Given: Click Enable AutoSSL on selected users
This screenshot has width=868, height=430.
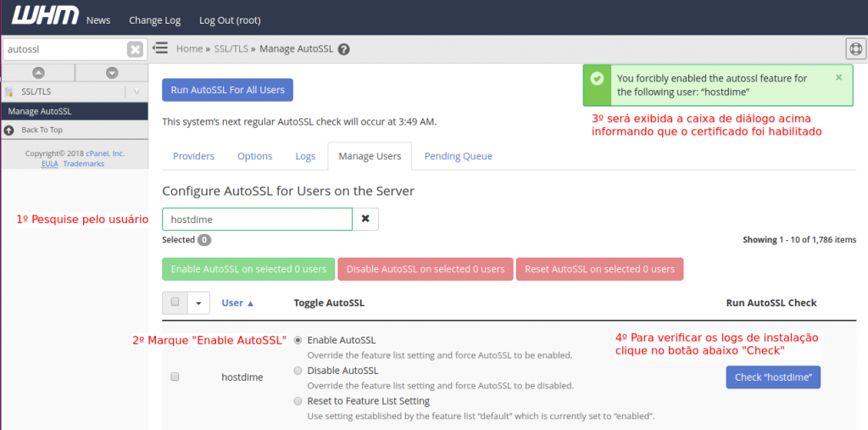Looking at the screenshot, I should (x=248, y=270).
